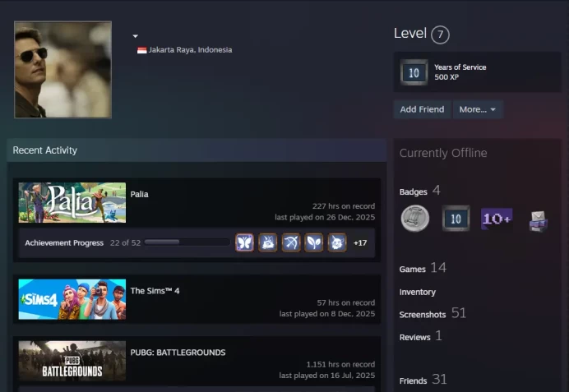This screenshot has width=569, height=392.
Task: Click the Achievement Progress label
Action: (64, 243)
